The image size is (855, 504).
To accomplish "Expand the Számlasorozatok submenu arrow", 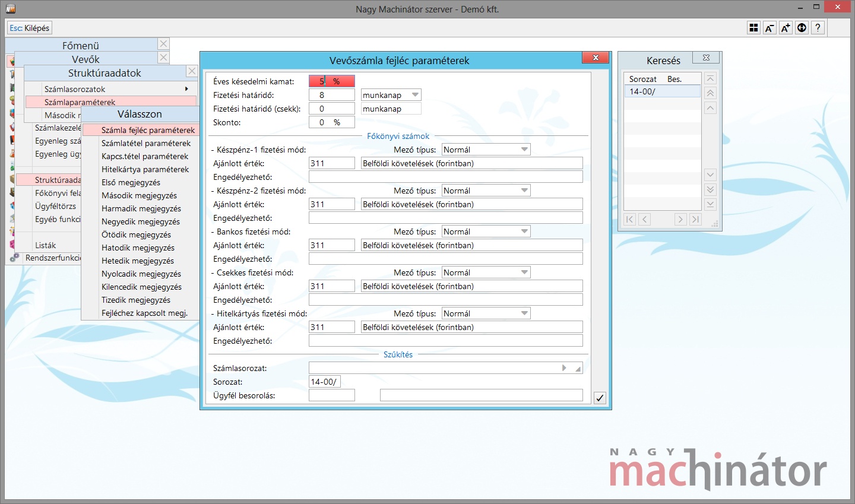I will (x=186, y=89).
